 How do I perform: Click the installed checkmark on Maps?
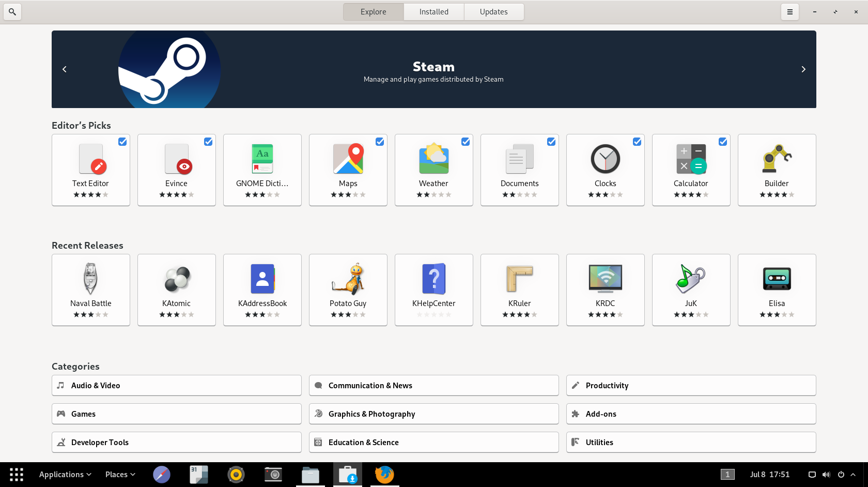click(x=380, y=142)
